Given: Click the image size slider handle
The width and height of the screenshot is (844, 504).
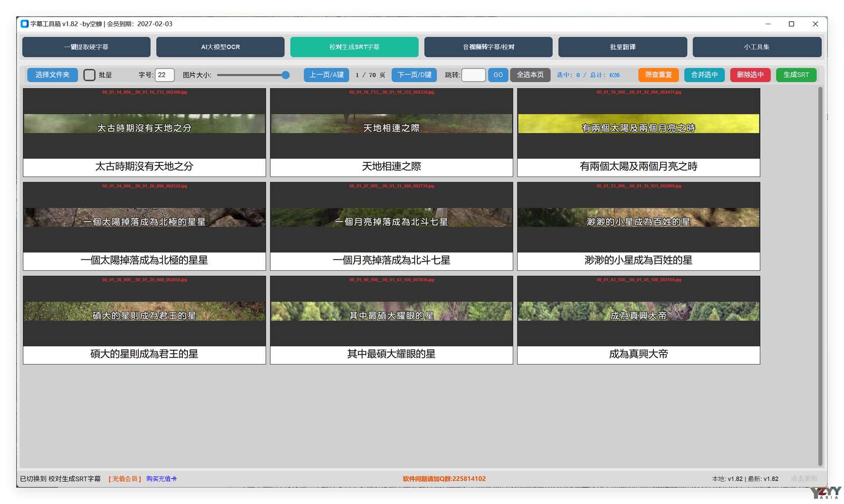Looking at the screenshot, I should coord(285,75).
